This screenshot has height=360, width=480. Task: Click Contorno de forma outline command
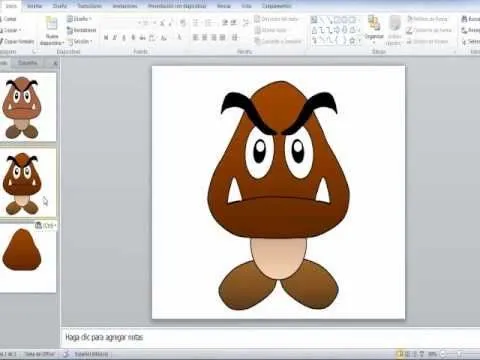pyautogui.click(x=429, y=30)
